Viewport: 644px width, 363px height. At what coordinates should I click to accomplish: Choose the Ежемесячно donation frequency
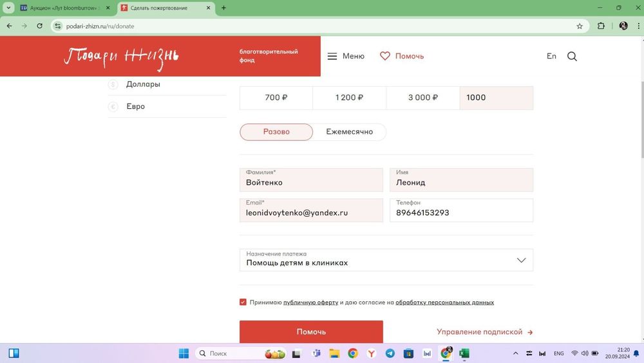click(349, 132)
